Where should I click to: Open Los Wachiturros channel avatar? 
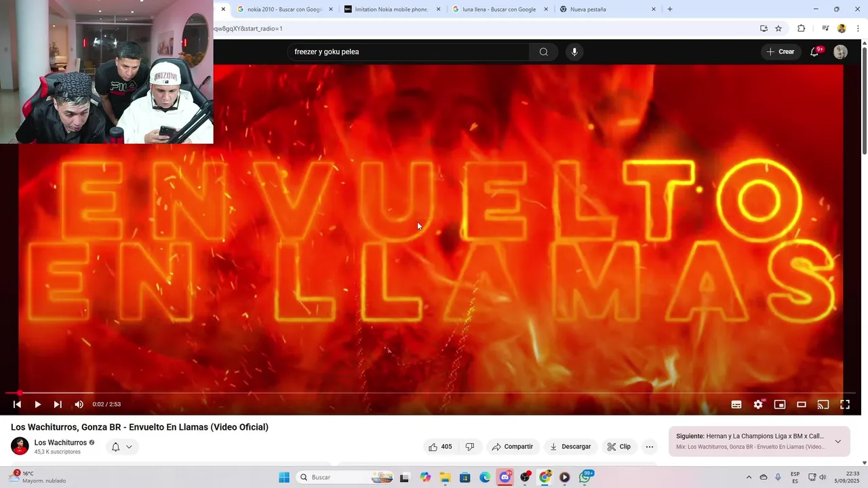(x=20, y=446)
